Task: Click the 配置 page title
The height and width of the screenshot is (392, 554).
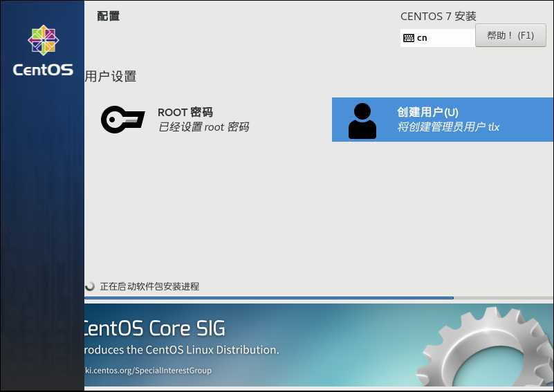Action: click(109, 16)
